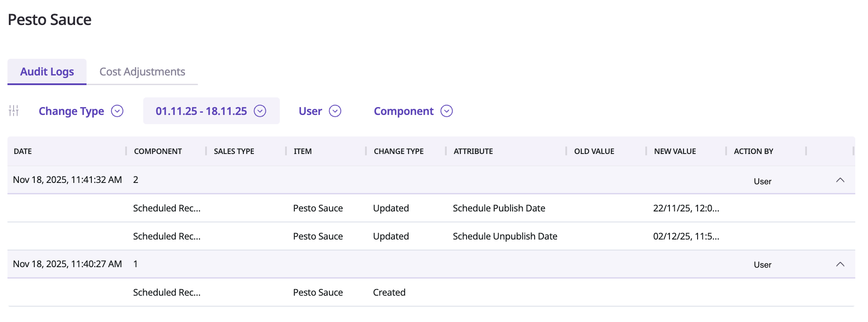Screen dimensions: 868x322
Task: Click the Action By column header
Action: coord(753,151)
